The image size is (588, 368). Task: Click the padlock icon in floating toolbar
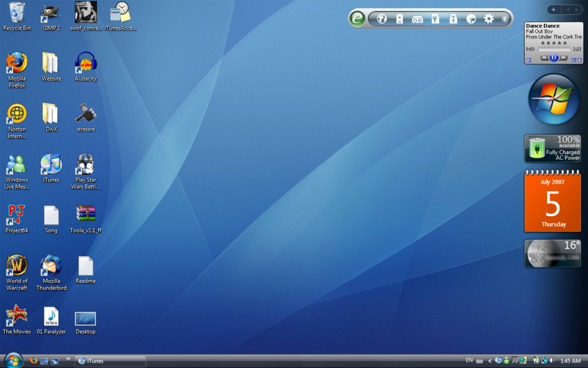[453, 19]
